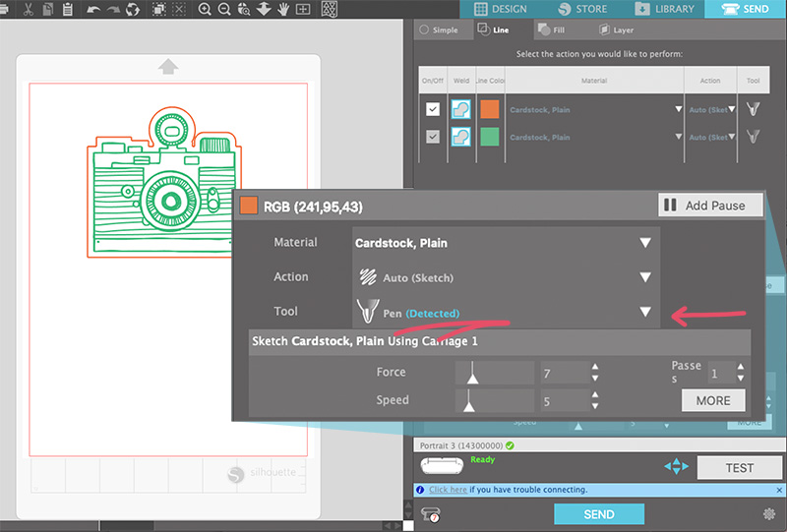Image resolution: width=787 pixels, height=532 pixels.
Task: Click the refresh circular arrows icon
Action: pos(133,9)
